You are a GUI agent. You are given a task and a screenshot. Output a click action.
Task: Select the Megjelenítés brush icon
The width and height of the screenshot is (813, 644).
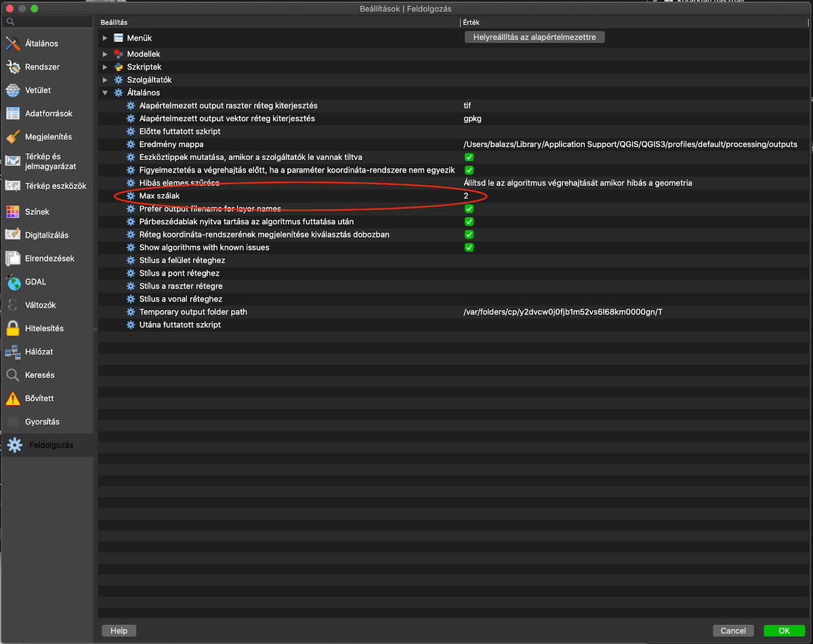click(14, 137)
